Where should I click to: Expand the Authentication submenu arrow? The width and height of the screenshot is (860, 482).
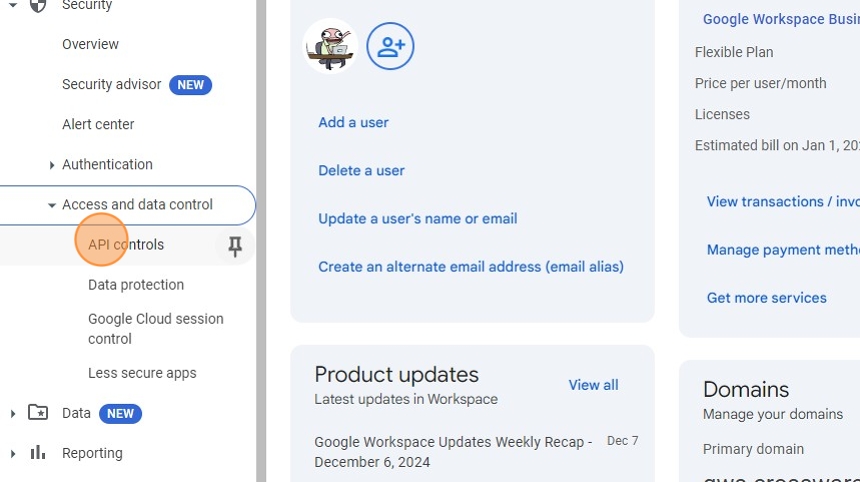(52, 165)
